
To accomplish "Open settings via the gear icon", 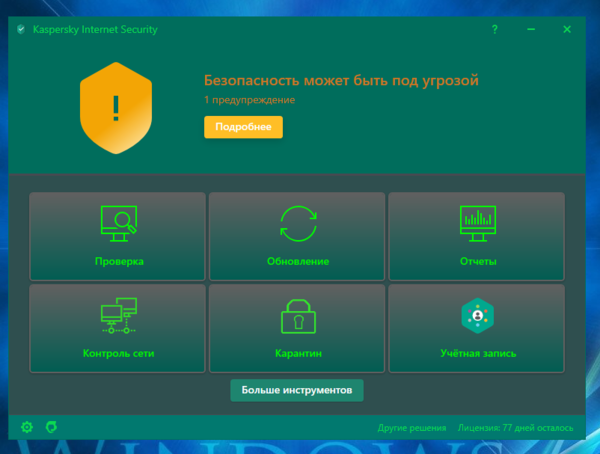I will tap(27, 427).
